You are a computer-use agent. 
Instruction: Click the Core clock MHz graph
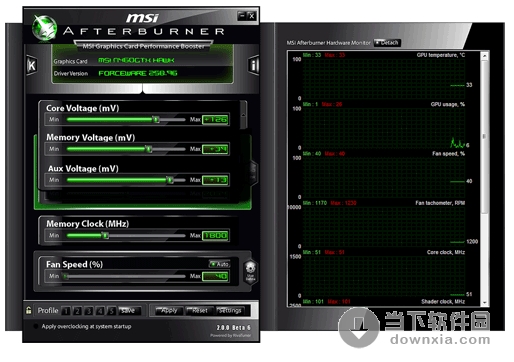pos(383,276)
